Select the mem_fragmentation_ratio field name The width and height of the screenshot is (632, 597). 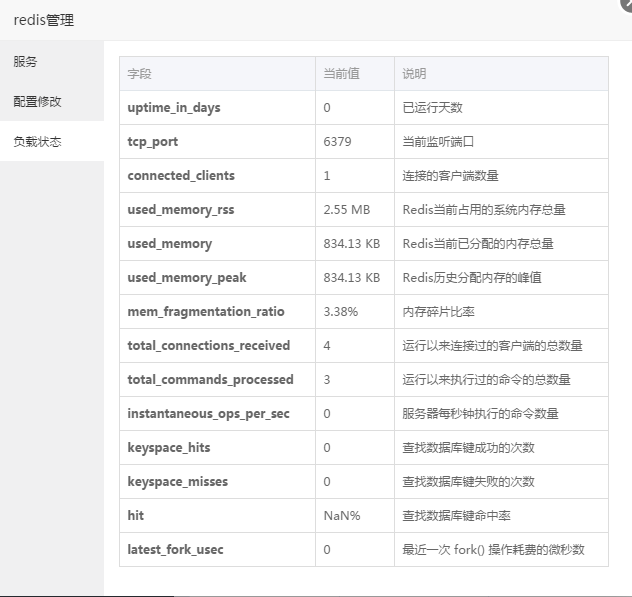click(206, 312)
